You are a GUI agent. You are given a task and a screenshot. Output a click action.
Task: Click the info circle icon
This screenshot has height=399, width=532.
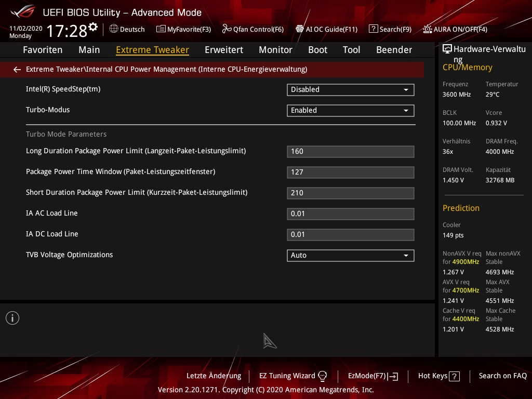[x=12, y=318]
